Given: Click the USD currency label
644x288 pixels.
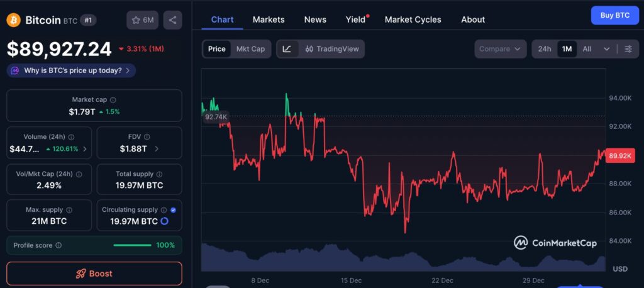Looking at the screenshot, I should click(x=620, y=269).
